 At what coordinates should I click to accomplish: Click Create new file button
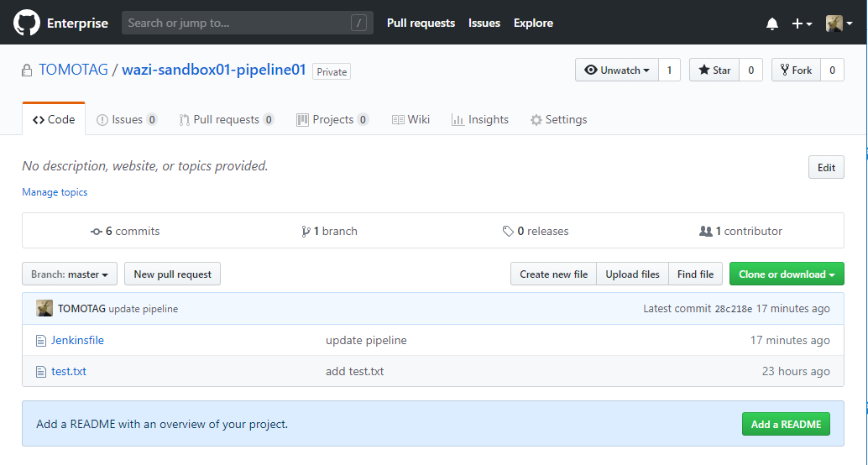pyautogui.click(x=553, y=274)
